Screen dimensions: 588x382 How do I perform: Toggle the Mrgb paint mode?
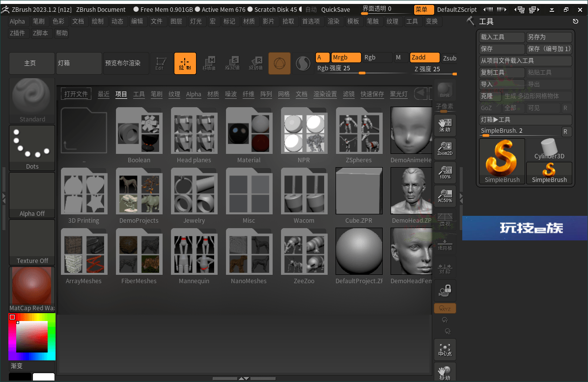click(346, 58)
